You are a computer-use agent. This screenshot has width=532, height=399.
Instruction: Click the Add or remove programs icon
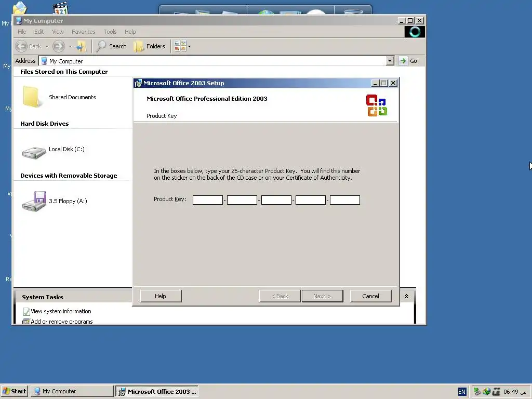[x=26, y=321]
